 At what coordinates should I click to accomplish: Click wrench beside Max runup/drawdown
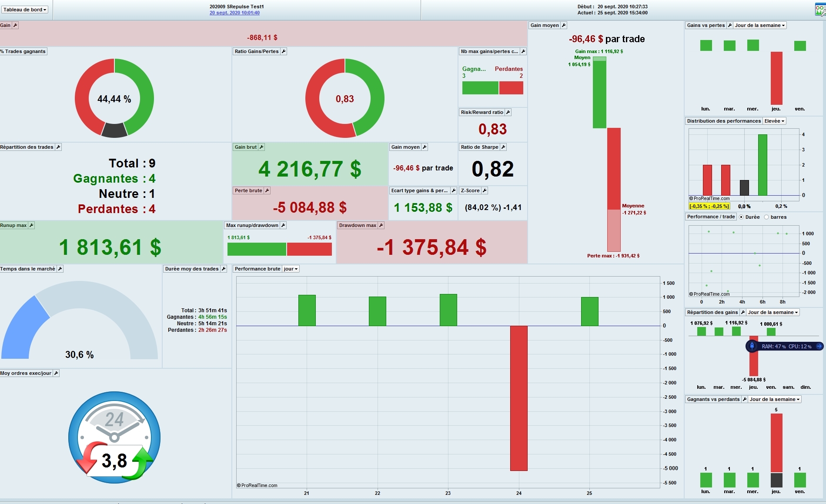coord(283,225)
